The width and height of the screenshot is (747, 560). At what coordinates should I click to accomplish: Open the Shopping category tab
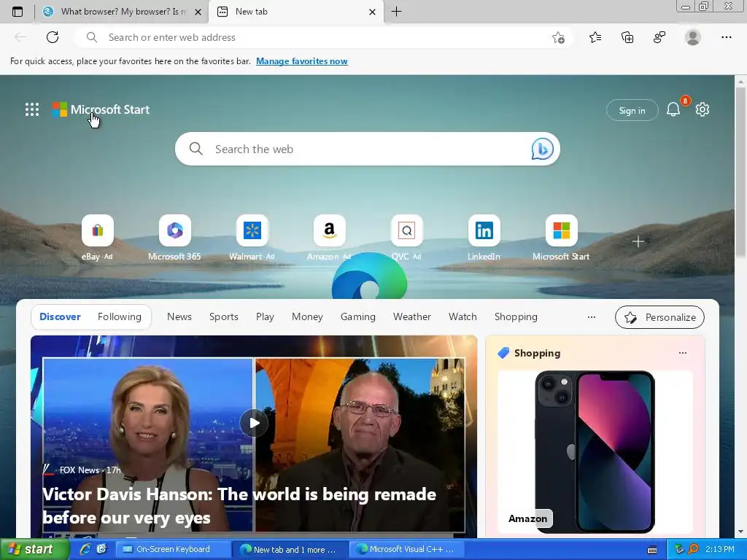(x=516, y=316)
